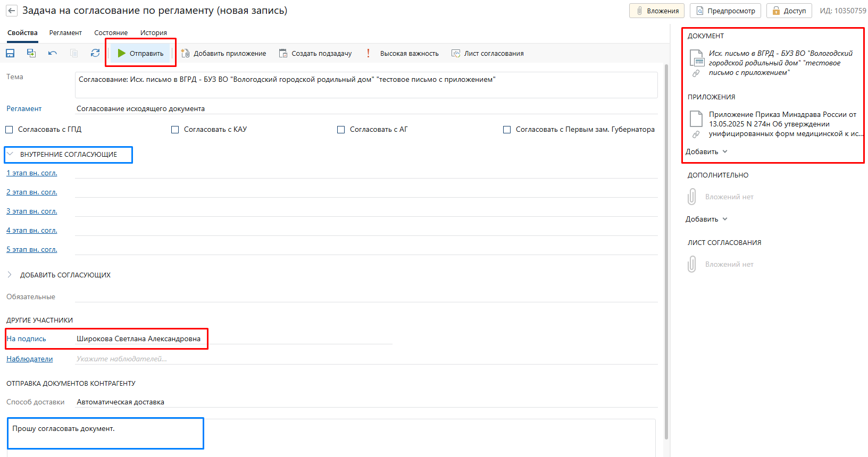Image resolution: width=868 pixels, height=457 pixels.
Task: Click the green Отправить send button
Action: [141, 53]
